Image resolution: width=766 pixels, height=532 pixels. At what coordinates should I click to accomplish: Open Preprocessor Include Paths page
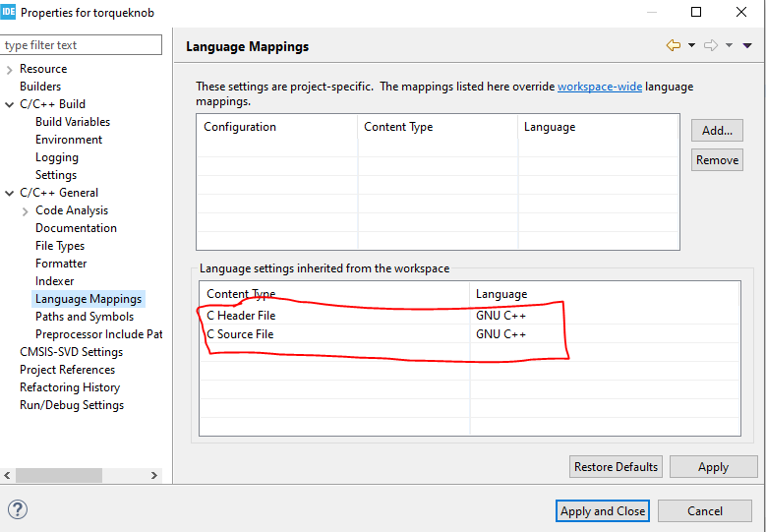click(x=99, y=334)
